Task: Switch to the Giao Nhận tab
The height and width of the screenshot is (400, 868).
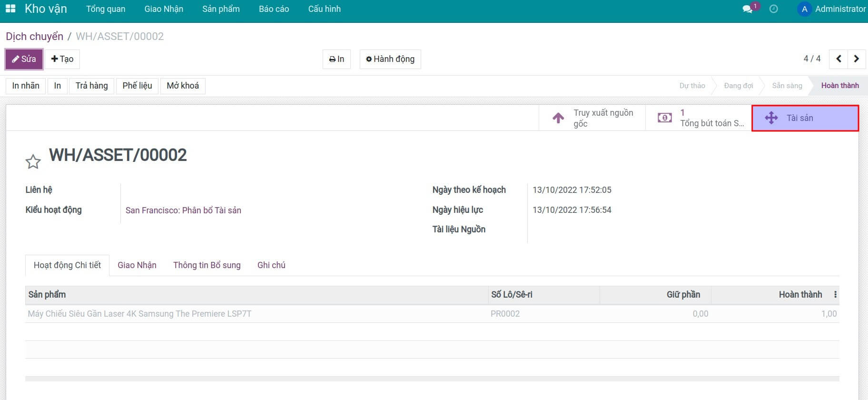Action: [x=137, y=265]
